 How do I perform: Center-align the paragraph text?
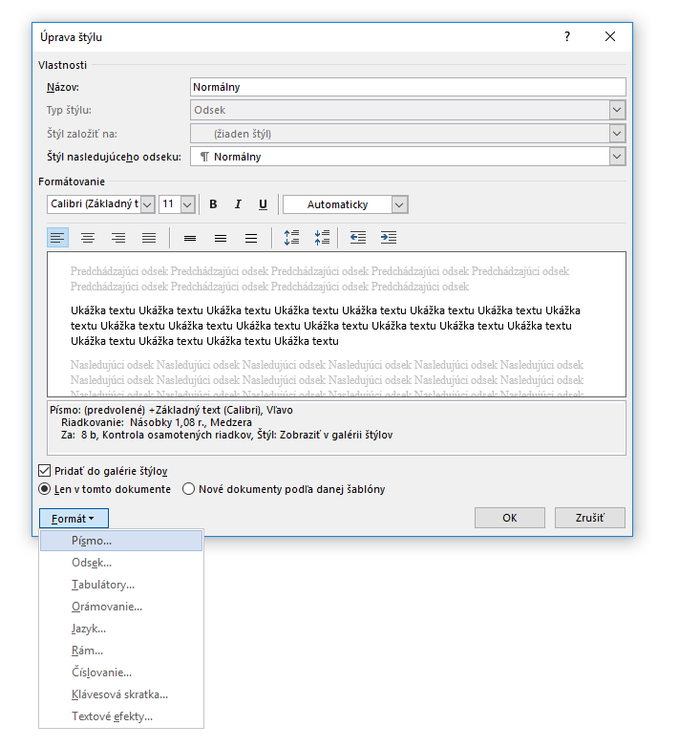click(x=88, y=237)
